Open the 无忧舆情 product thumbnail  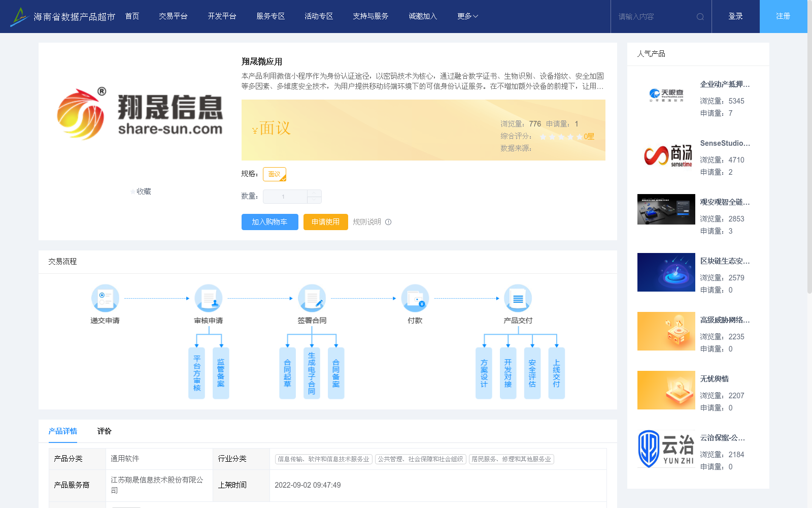pos(666,390)
